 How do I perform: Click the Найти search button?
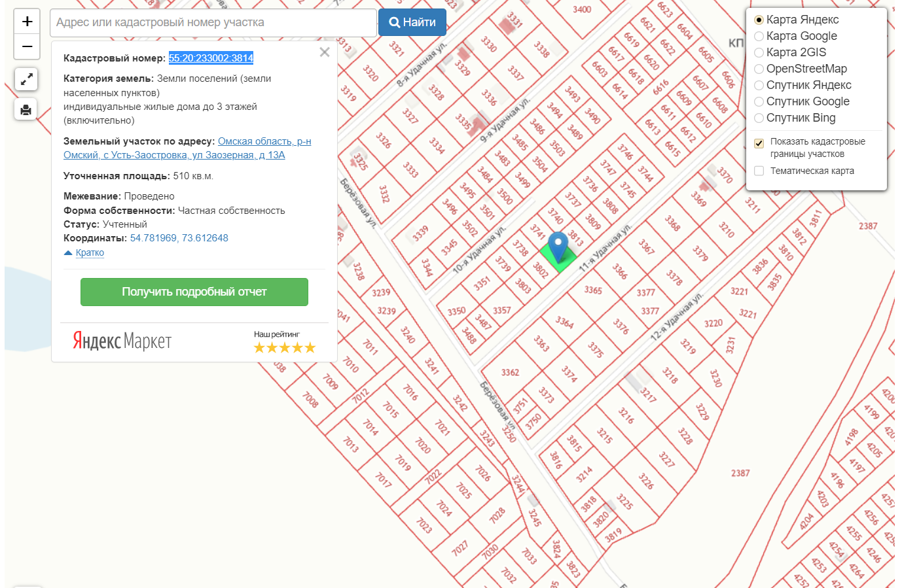tap(412, 22)
